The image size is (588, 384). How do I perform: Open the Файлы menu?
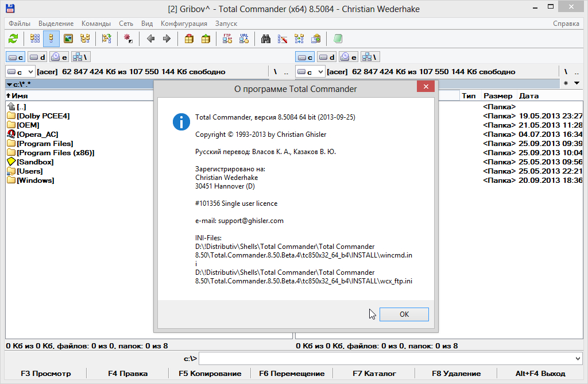pyautogui.click(x=20, y=24)
